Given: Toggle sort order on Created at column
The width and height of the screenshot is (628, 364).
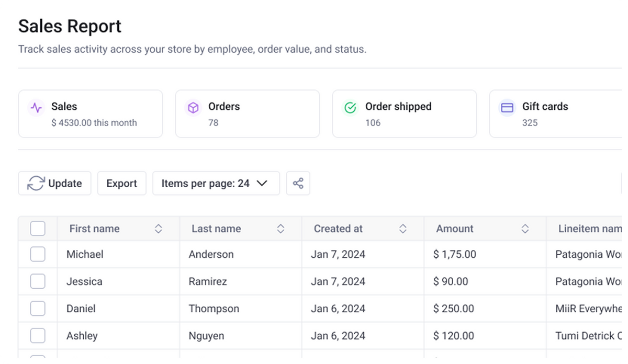Looking at the screenshot, I should tap(403, 229).
